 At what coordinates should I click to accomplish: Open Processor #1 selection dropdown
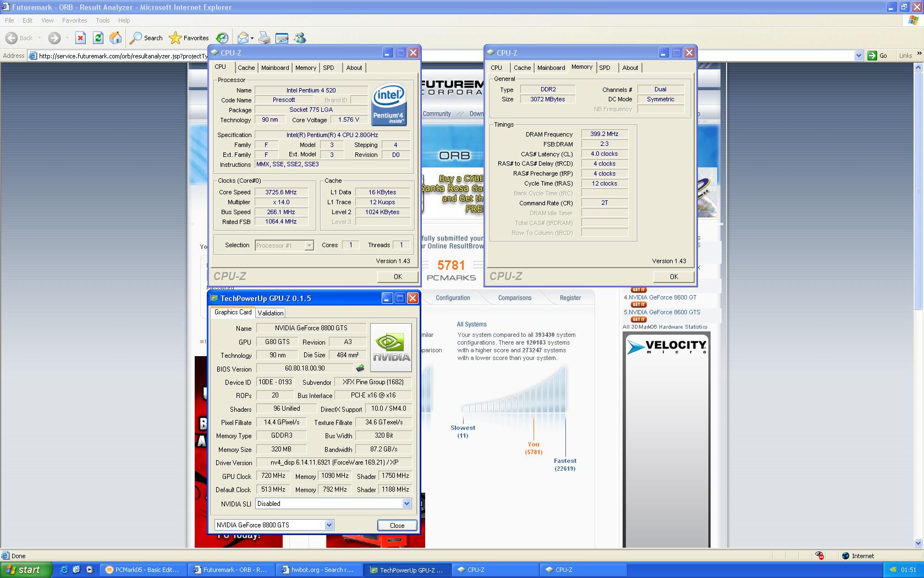[309, 246]
